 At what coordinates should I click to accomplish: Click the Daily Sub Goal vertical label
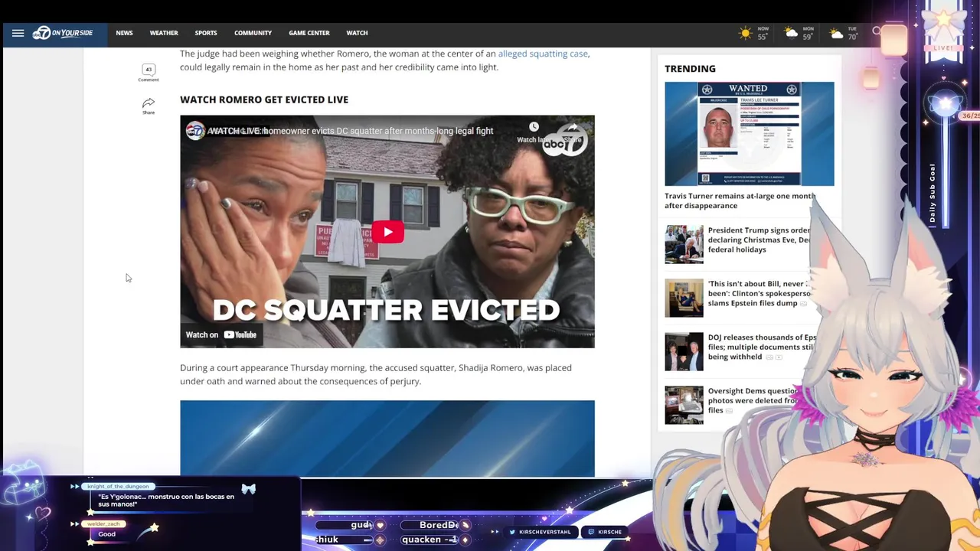[x=933, y=193]
